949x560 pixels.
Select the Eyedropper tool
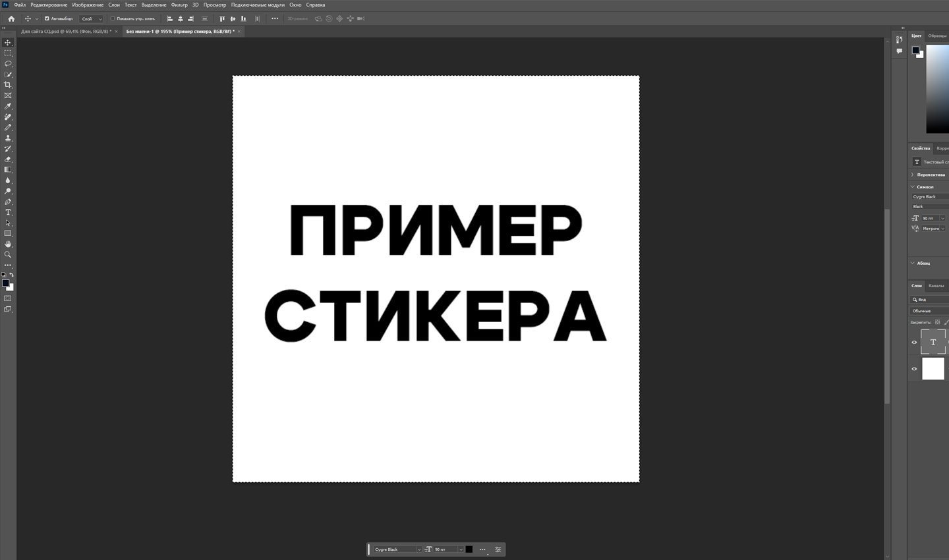8,106
